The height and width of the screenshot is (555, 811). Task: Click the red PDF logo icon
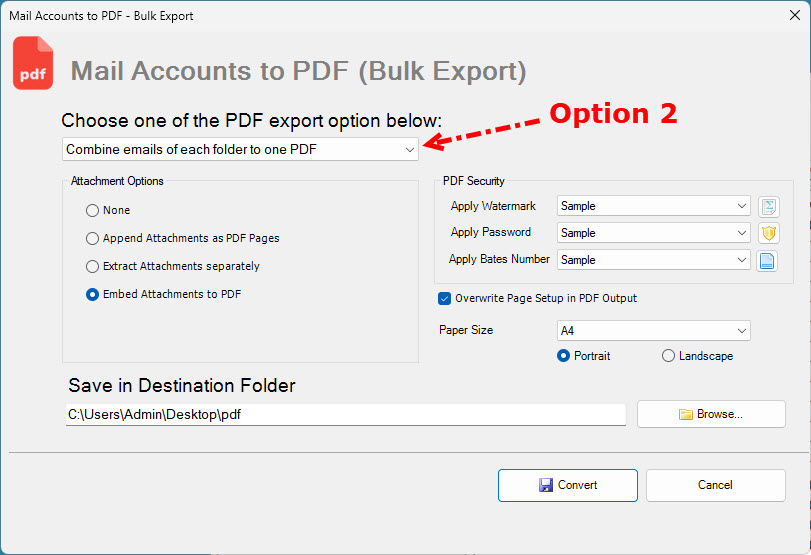pyautogui.click(x=33, y=65)
